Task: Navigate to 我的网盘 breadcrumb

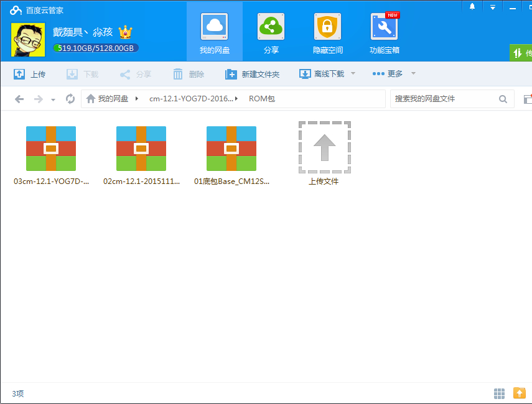Action: tap(113, 99)
